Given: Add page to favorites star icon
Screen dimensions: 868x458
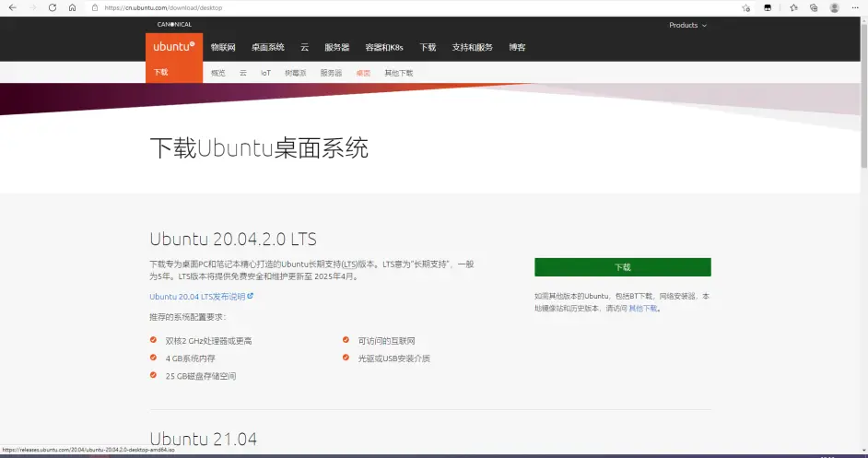Looking at the screenshot, I should [746, 7].
